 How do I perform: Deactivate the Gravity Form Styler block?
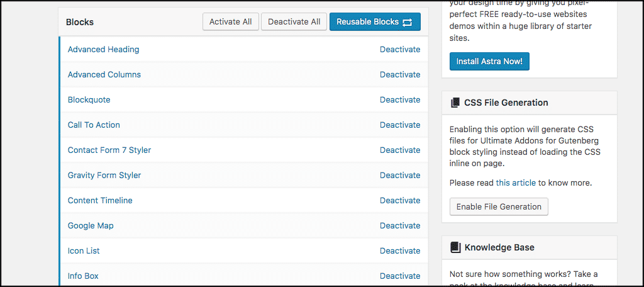tap(400, 175)
